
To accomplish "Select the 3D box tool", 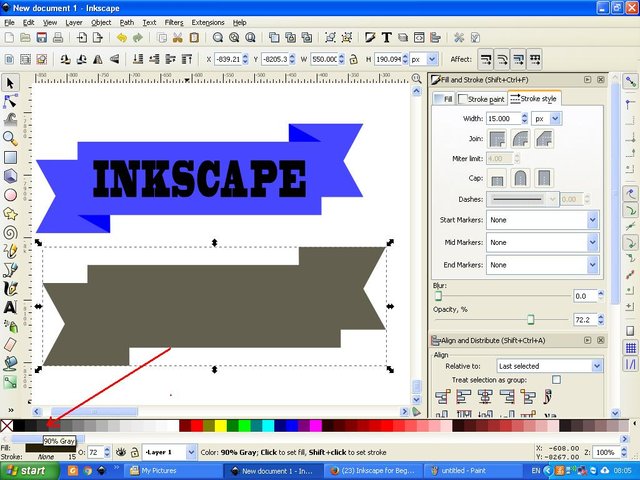I will (10, 176).
